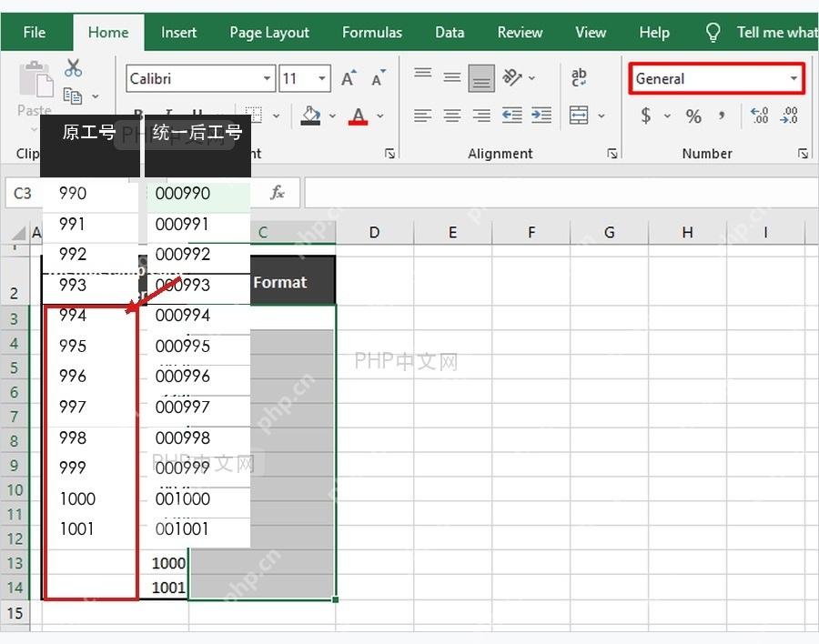Viewport: 819px width, 644px height.
Task: Click the Middle Align icon
Action: [451, 78]
